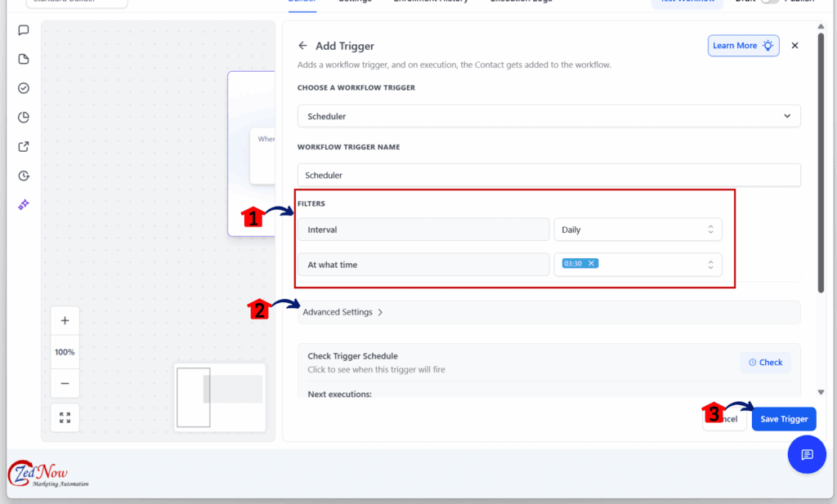Click the checkmark circle icon in sidebar
The width and height of the screenshot is (837, 504).
[x=23, y=87]
